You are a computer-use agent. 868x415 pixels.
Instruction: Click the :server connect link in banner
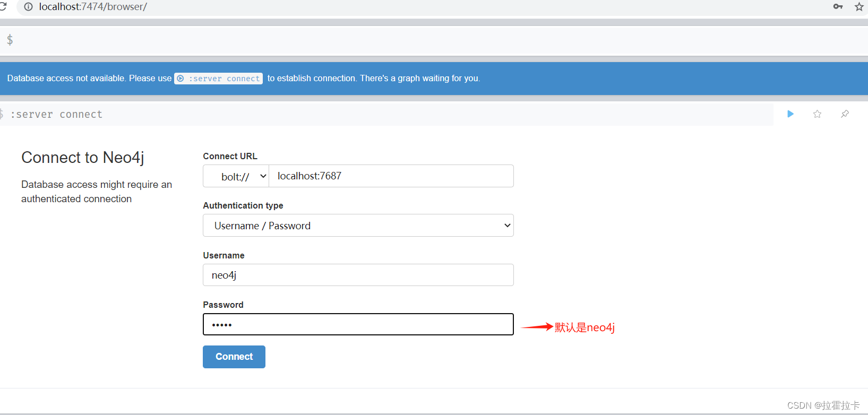click(x=219, y=79)
